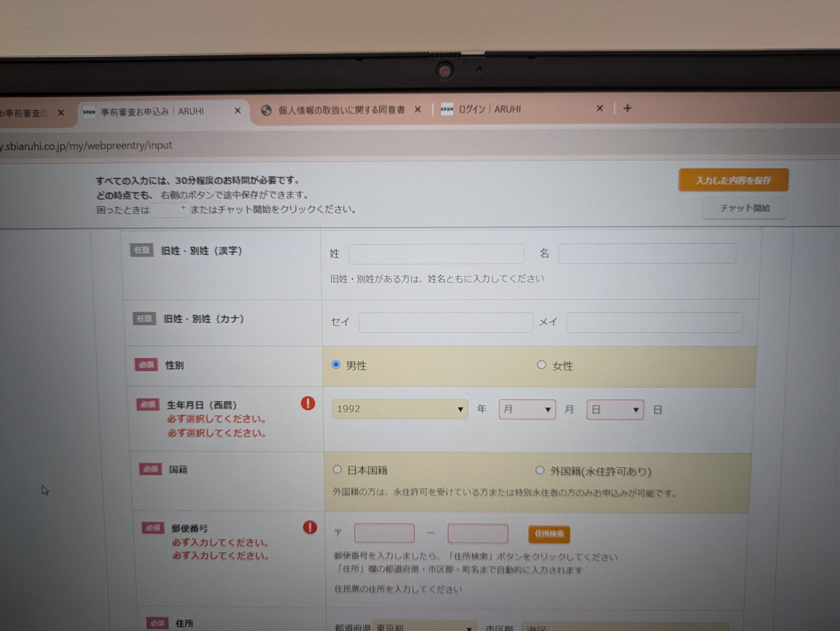840x631 pixels.
Task: Start a chat with チャット開始
Action: [x=744, y=208]
